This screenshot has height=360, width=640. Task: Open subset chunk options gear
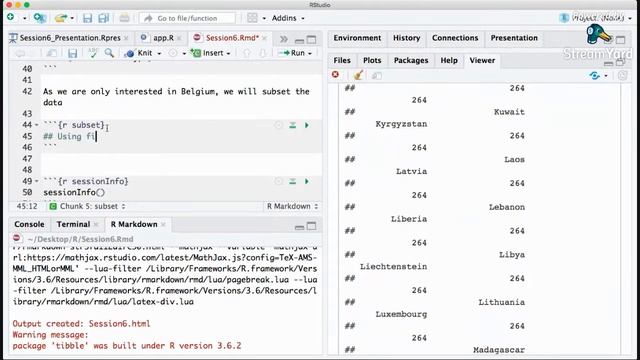point(278,125)
